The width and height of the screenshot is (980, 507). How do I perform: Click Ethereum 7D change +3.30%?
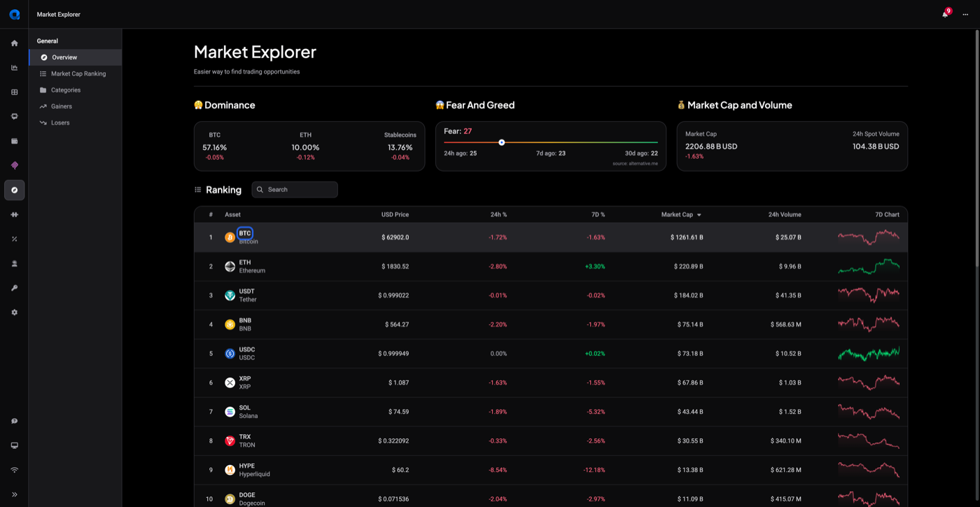(595, 267)
